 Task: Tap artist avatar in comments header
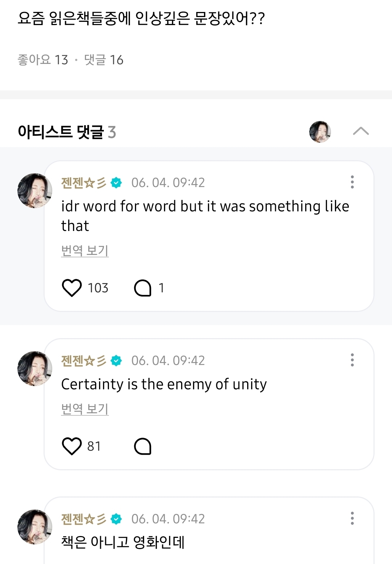click(x=320, y=132)
